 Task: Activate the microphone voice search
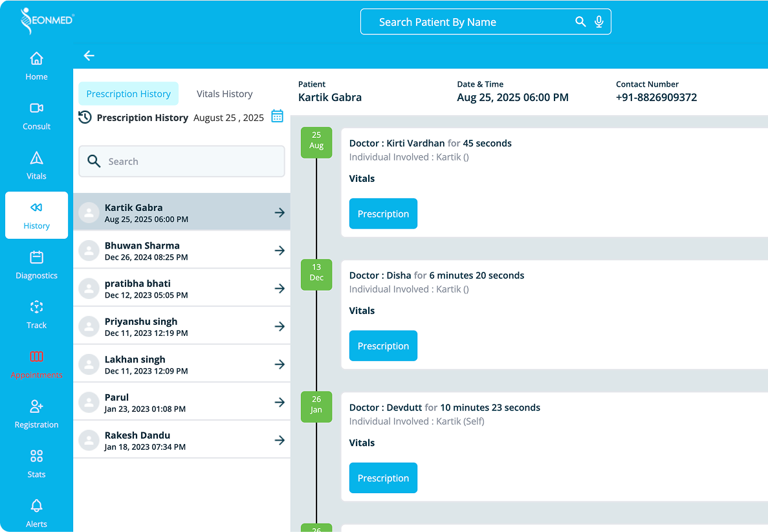pyautogui.click(x=598, y=21)
